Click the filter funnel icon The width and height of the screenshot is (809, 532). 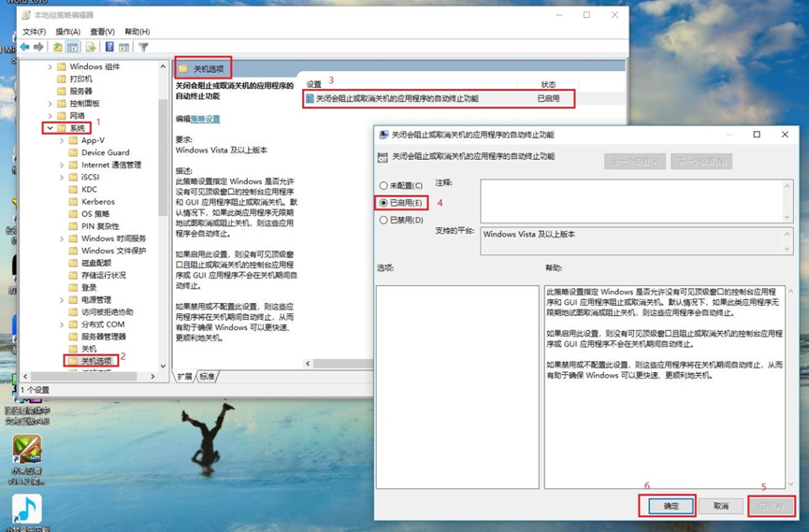pyautogui.click(x=143, y=47)
